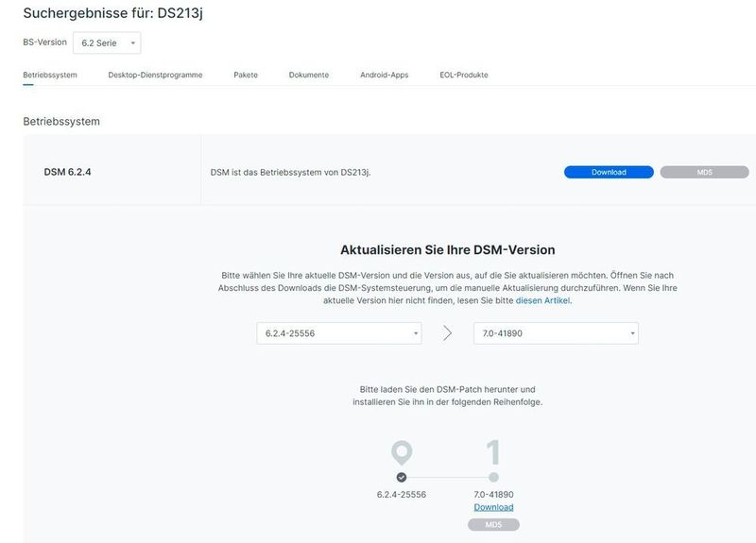Click the text 'DSM ist das Betriebssystem von DS213j.'
This screenshot has height=543, width=756.
(290, 172)
